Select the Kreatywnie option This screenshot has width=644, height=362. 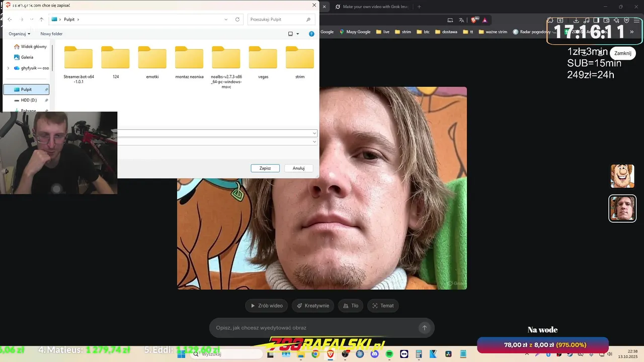point(313,306)
